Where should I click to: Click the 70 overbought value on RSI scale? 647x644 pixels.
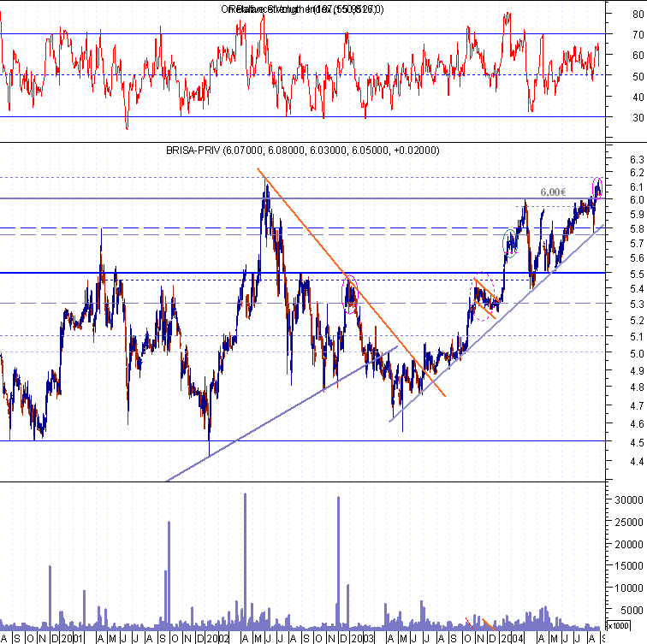(x=638, y=34)
